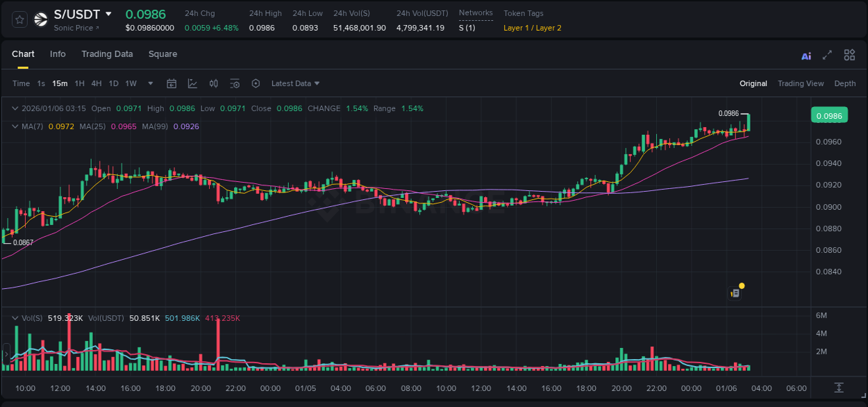Click the green 0.0986 last price label

point(829,115)
